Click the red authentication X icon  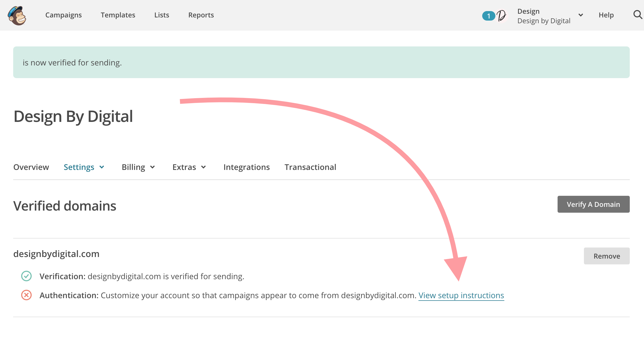point(26,295)
